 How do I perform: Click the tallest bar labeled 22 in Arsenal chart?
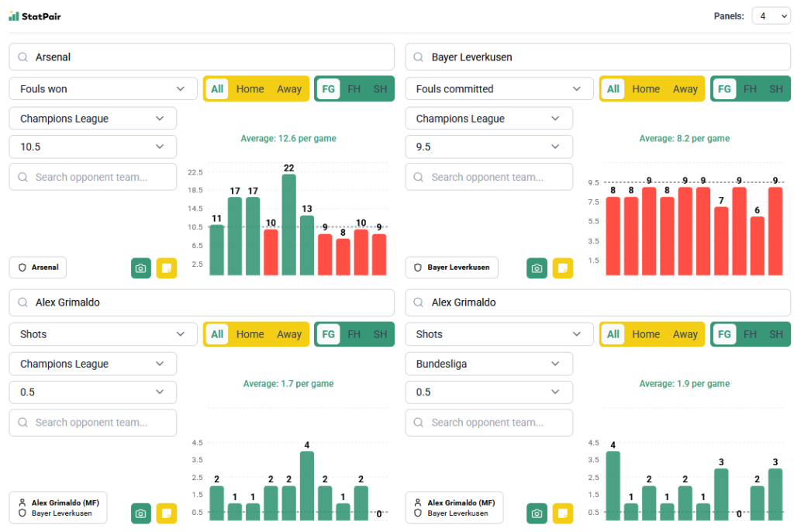coord(288,225)
